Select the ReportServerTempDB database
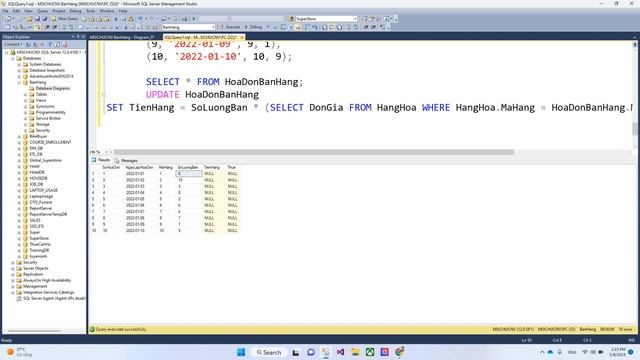Image resolution: width=640 pixels, height=360 pixels. pyautogui.click(x=48, y=214)
